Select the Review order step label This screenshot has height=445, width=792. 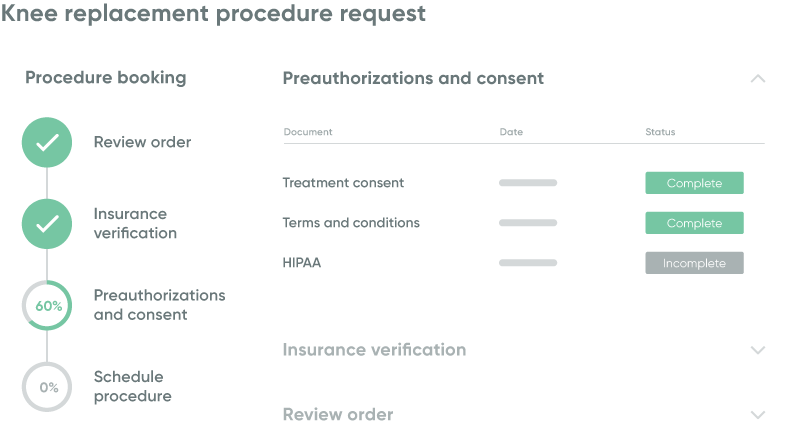pos(142,142)
